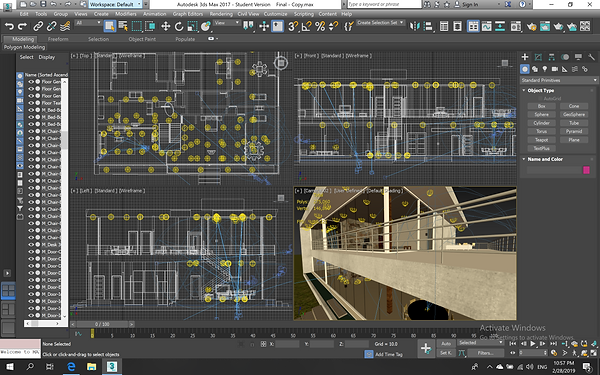Click the Mirror tool icon
This screenshot has height=375, width=600.
tap(415, 26)
